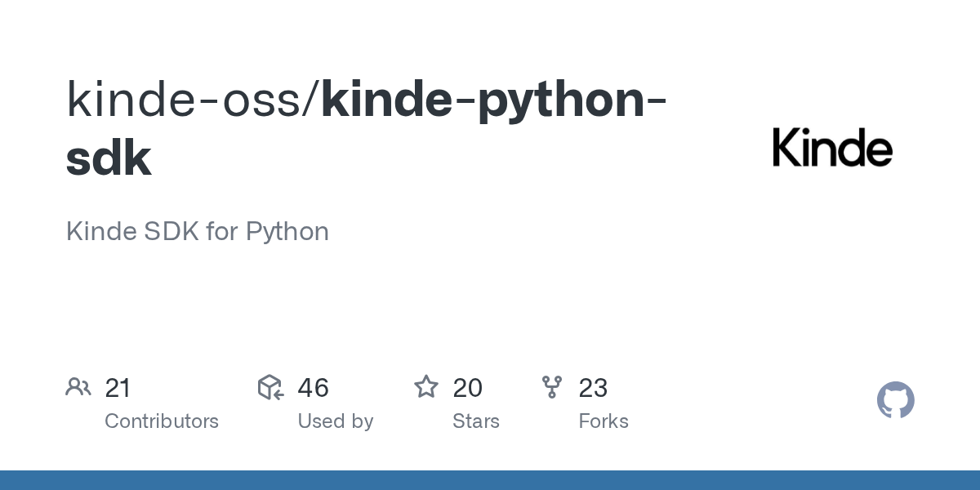980x490 pixels.
Task: Click the slash in repository title
Action: 311,98
